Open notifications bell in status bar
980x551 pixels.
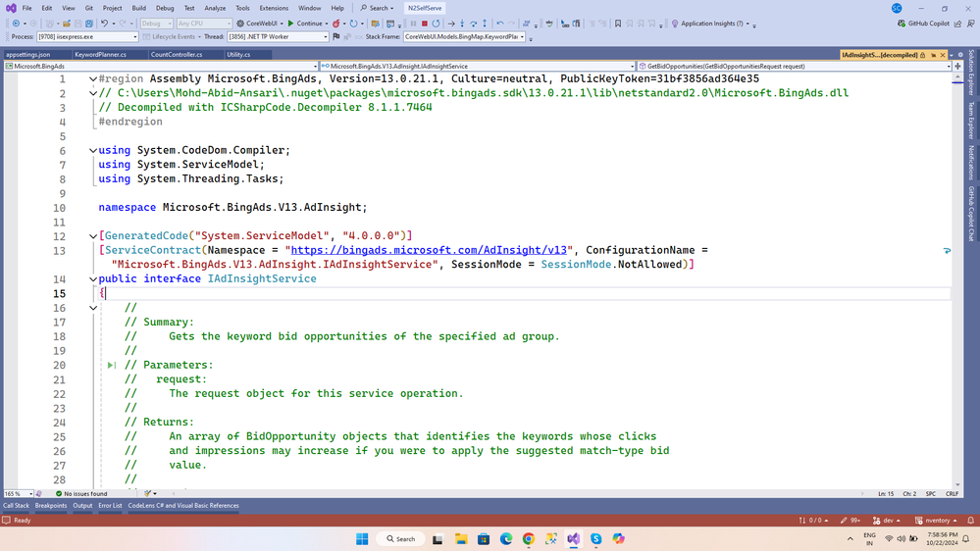(x=970, y=521)
